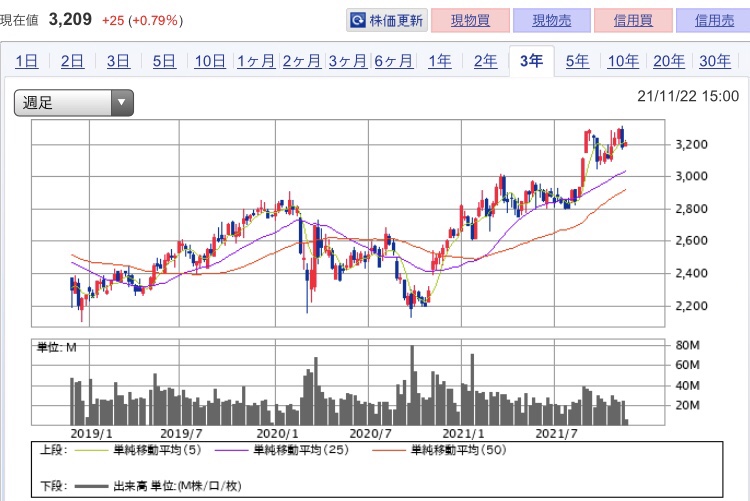Click the 3,000 price axis label
The width and height of the screenshot is (750, 501).
(691, 176)
